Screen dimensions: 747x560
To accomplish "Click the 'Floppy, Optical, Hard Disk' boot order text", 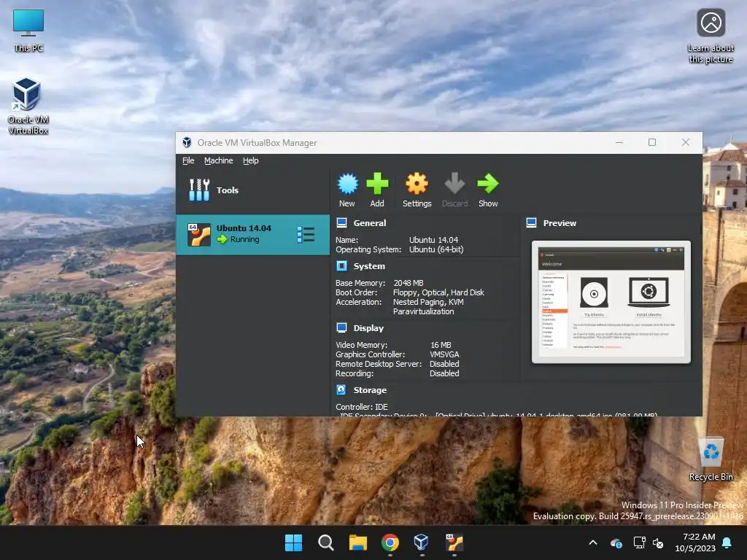I will 438,292.
